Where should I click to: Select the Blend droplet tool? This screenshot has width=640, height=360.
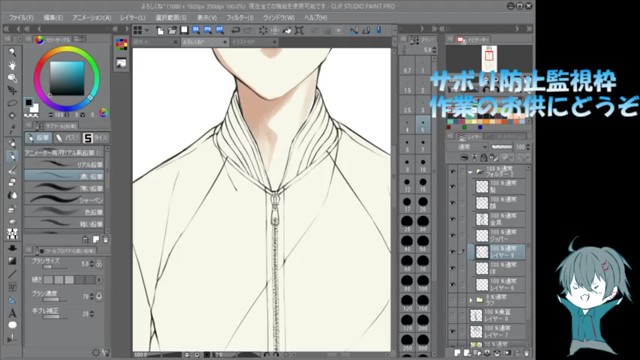[12, 195]
